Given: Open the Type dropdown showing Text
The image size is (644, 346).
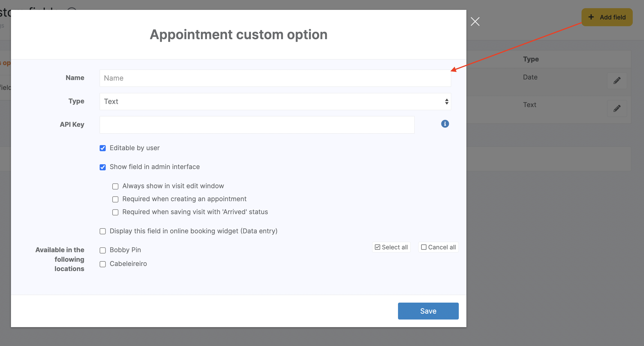Looking at the screenshot, I should coord(275,101).
